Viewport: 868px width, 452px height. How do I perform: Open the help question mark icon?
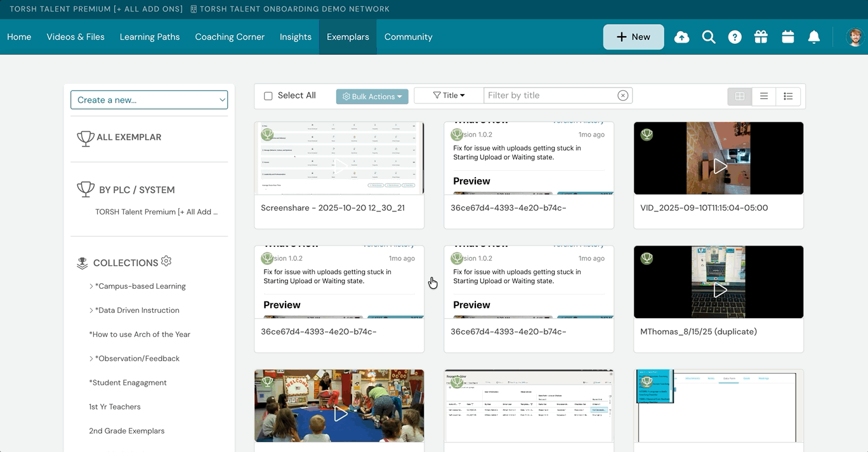[x=735, y=37]
